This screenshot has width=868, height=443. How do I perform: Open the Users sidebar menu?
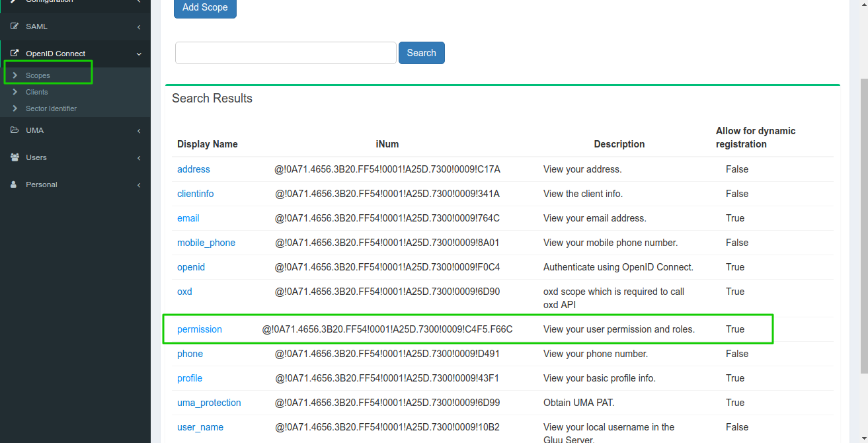click(75, 157)
